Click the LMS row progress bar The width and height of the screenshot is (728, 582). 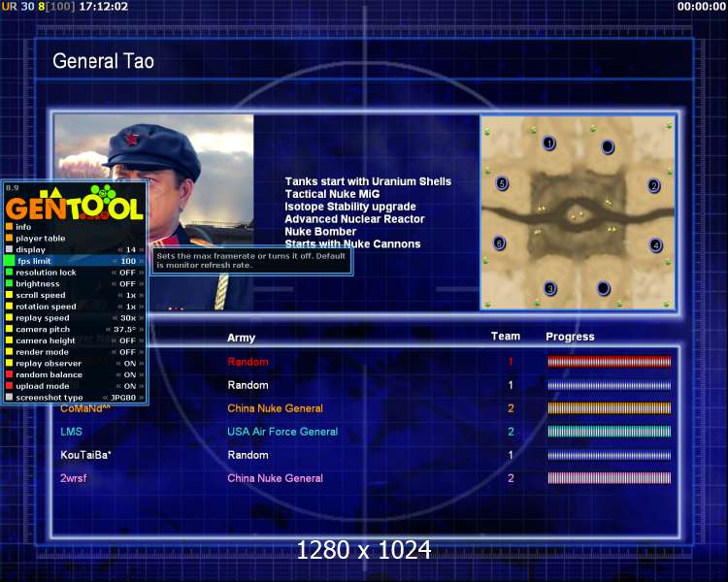pyautogui.click(x=610, y=431)
